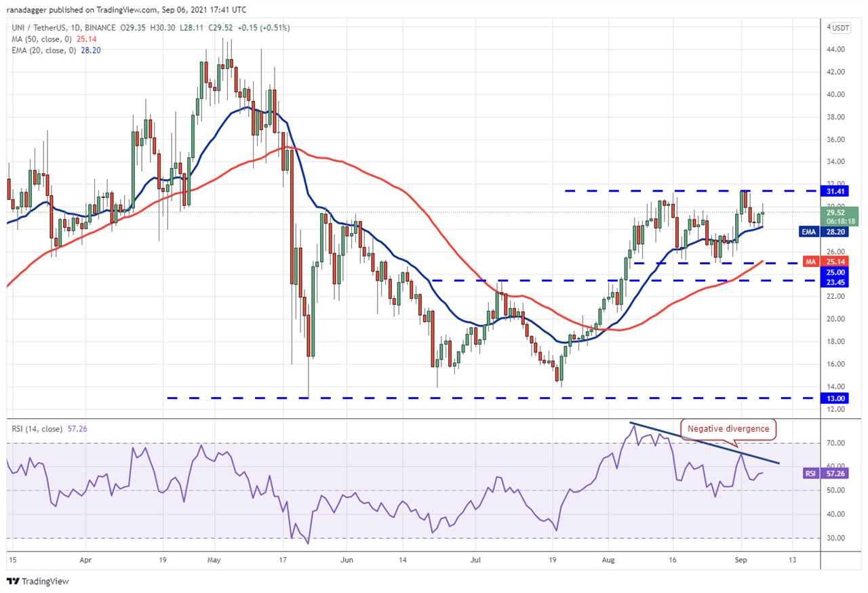Click the 34.00 price axis label
The width and height of the screenshot is (868, 593).
click(x=835, y=162)
